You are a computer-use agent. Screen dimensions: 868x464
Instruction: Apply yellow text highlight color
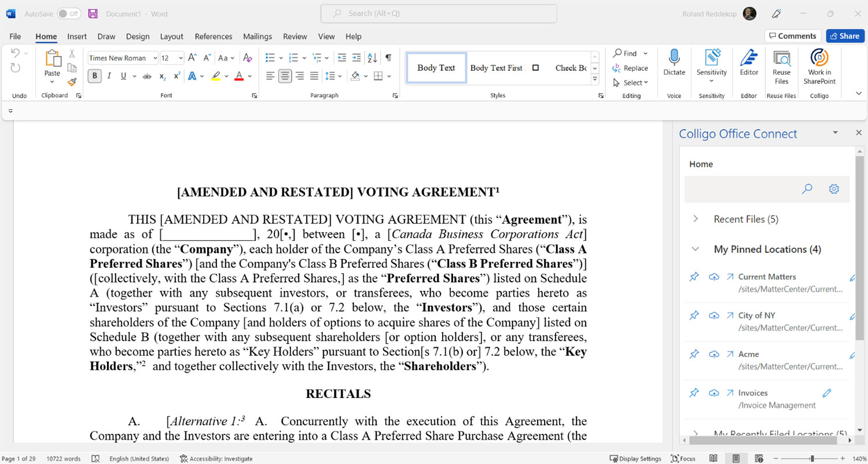pyautogui.click(x=216, y=76)
